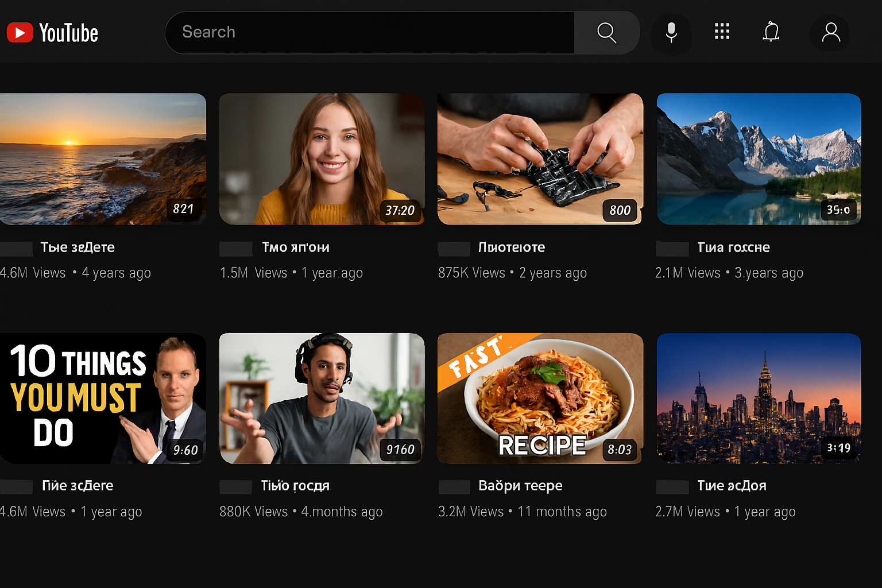Open the notifications bell
The height and width of the screenshot is (588, 882).
point(771,32)
